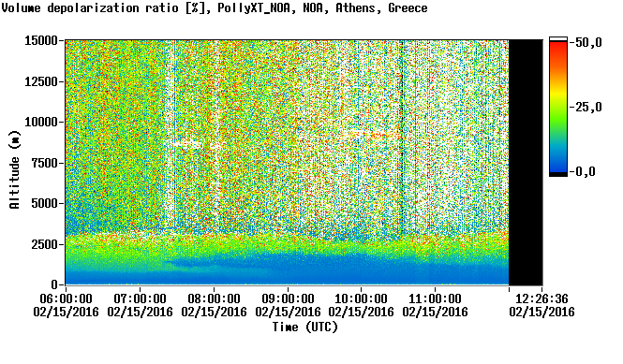Select the 5000 altitude tick label
Image resolution: width=623 pixels, height=364 pixels.
[44, 203]
